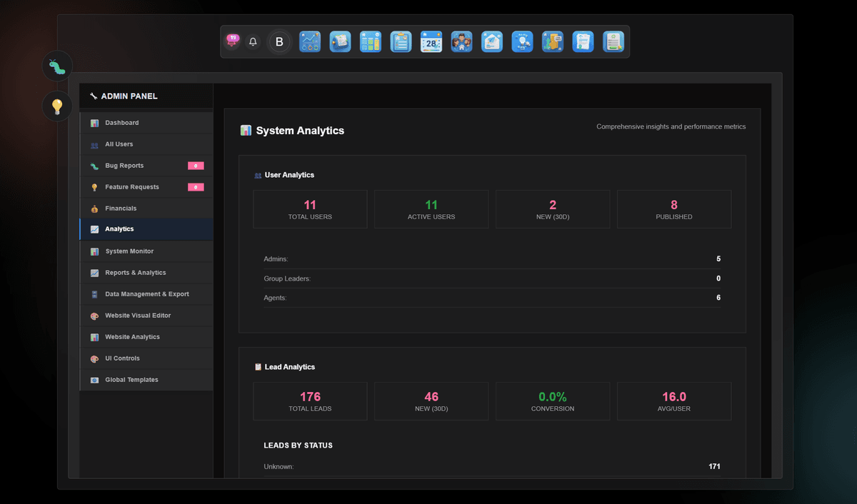Click the coin icon beside Financials

[x=94, y=208]
